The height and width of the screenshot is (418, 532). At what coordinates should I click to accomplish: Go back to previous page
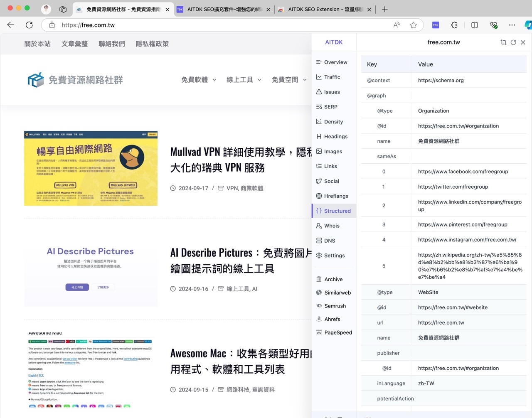point(11,25)
